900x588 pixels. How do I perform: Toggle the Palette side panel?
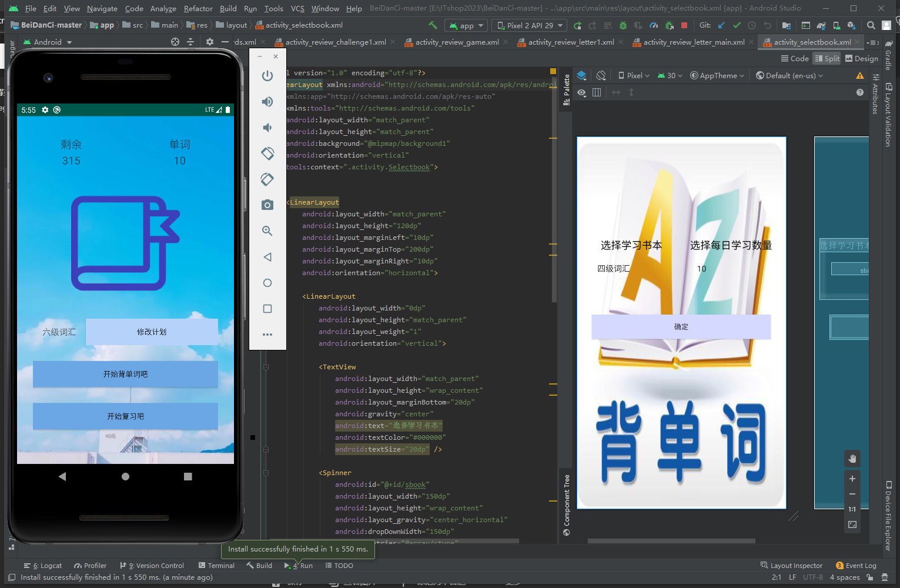coord(567,90)
